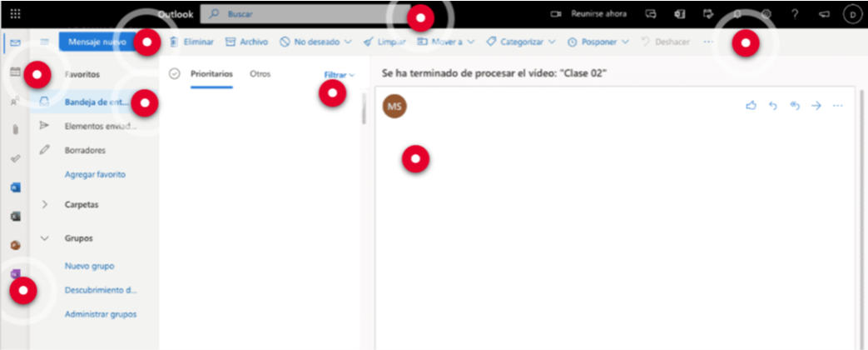Expand the Carpetas folder section
The height and width of the screenshot is (350, 868).
tap(45, 204)
